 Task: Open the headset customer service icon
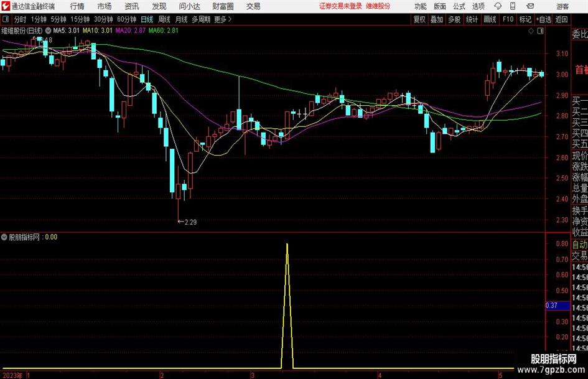(498, 6)
